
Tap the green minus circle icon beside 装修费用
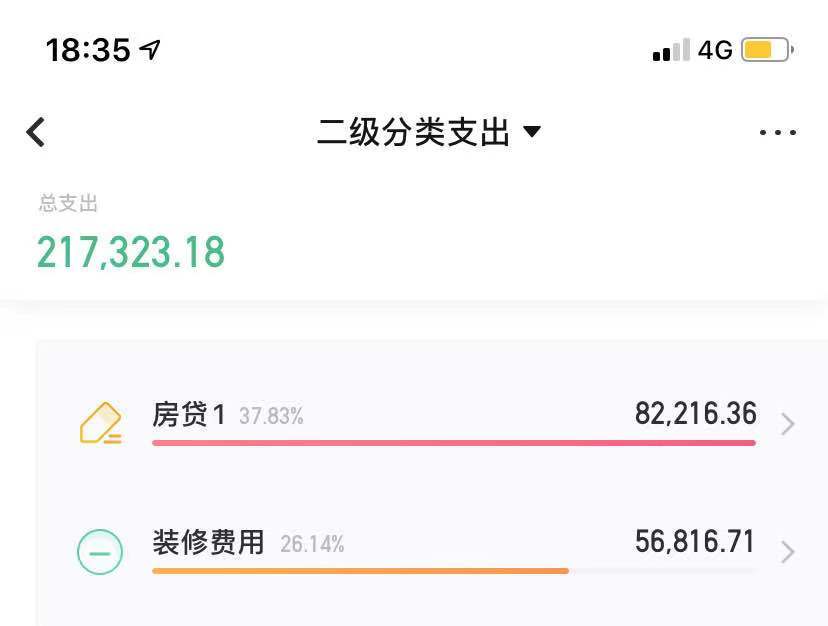coord(100,551)
